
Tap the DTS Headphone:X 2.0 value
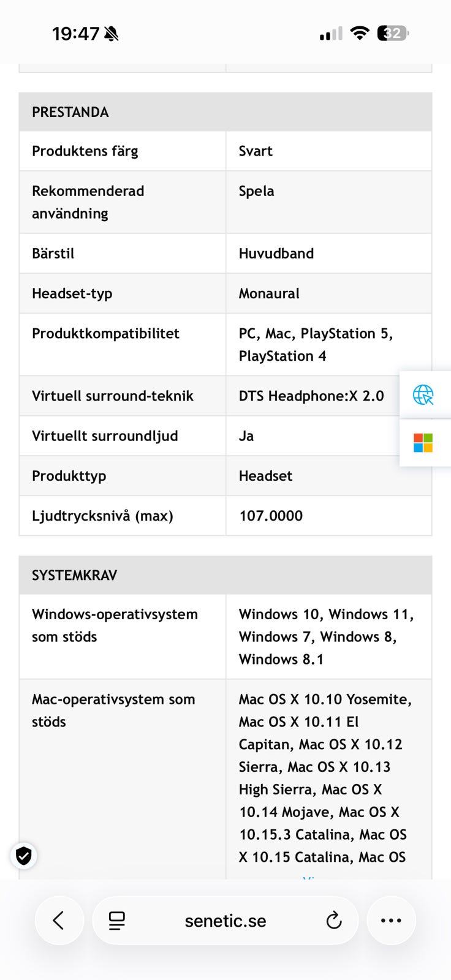(x=311, y=396)
